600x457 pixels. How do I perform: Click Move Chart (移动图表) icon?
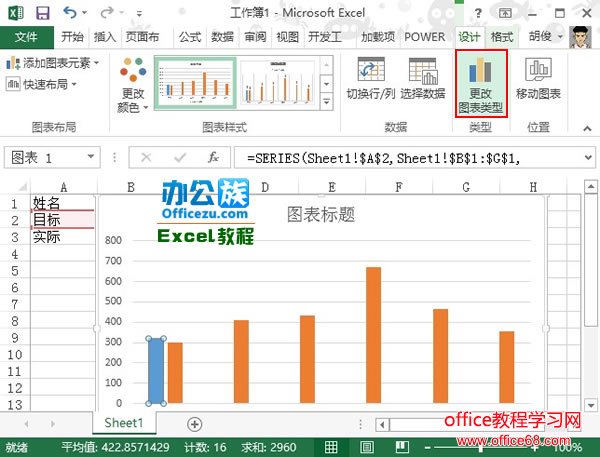(x=538, y=79)
